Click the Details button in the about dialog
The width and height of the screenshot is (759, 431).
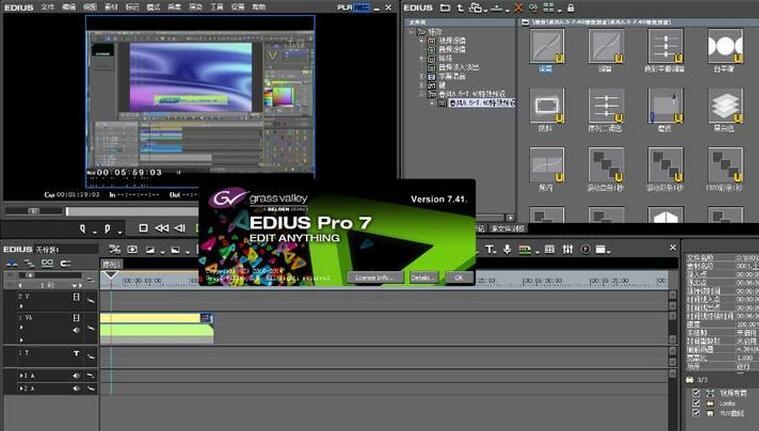click(423, 277)
